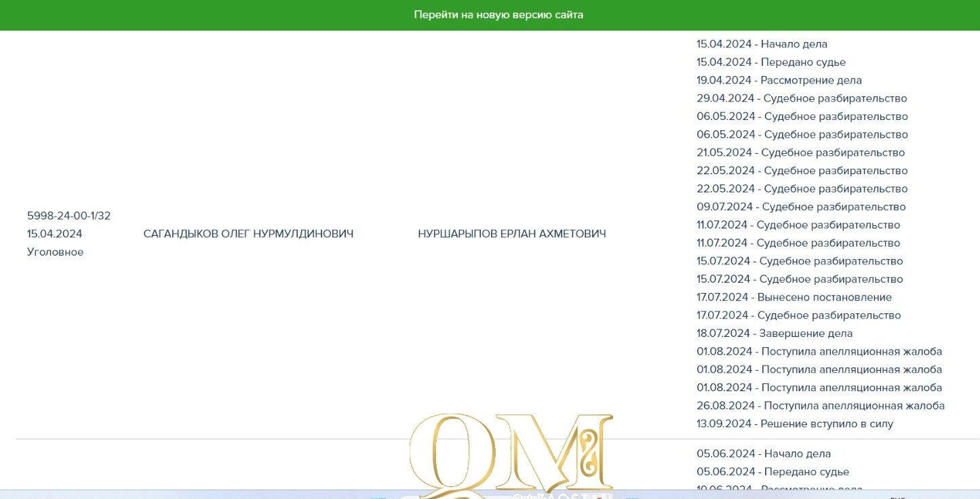This screenshot has width=980, height=499.
Task: Click '05.06.2024 - Передано судье' entry
Action: 772,472
